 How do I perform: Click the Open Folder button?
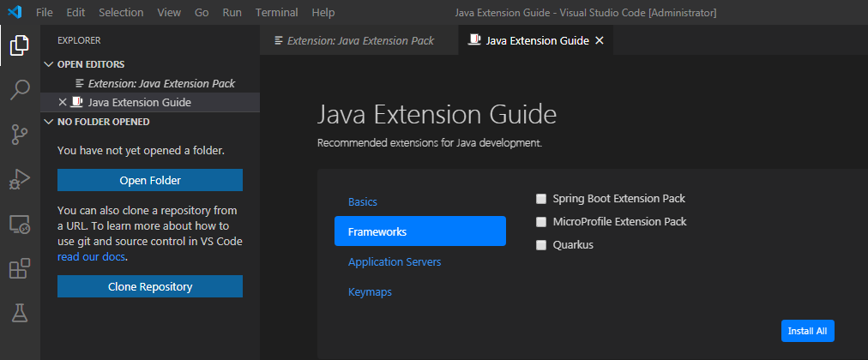pyautogui.click(x=150, y=180)
